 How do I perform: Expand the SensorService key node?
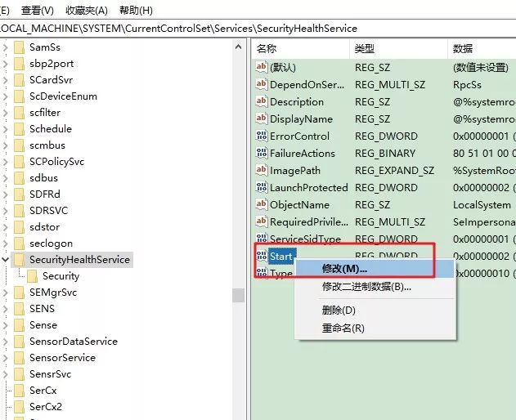pos(6,358)
